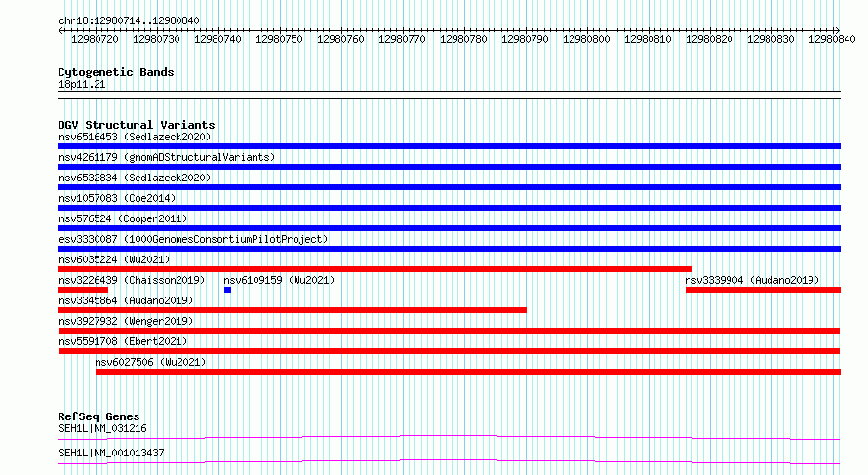The width and height of the screenshot is (868, 475).
Task: Select the SEH1L|NM_031216 magenta gene line
Action: pyautogui.click(x=449, y=438)
